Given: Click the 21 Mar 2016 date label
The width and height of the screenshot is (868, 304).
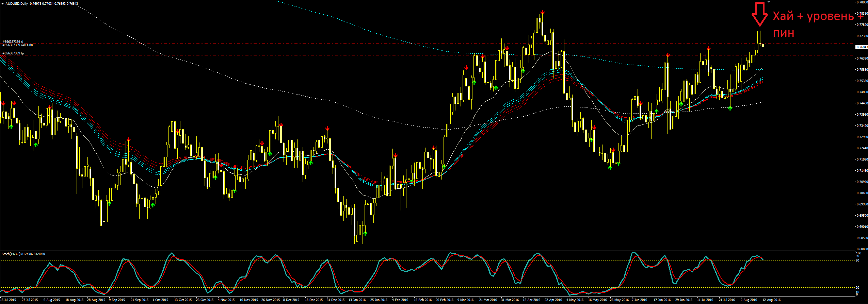Looking at the screenshot, I should click(488, 300).
